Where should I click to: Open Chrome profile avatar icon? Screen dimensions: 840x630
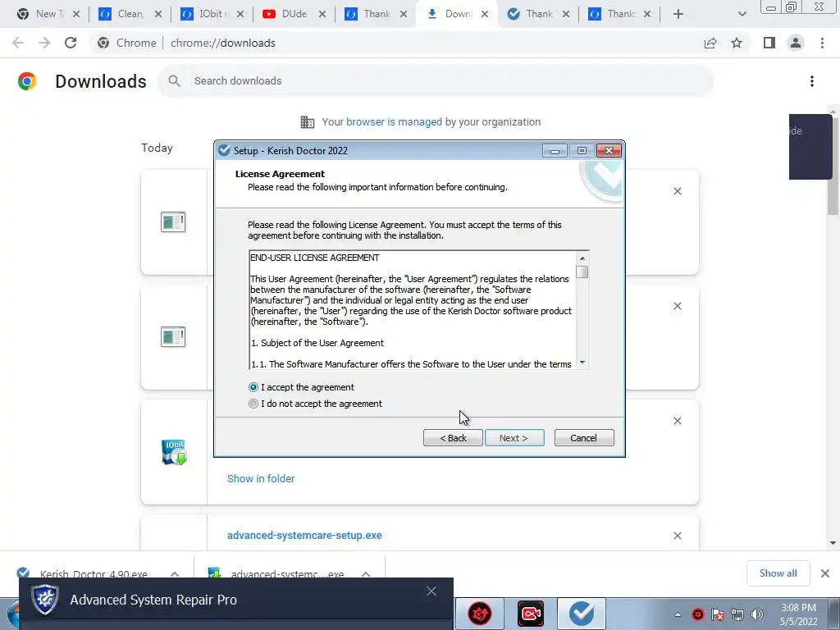(796, 43)
